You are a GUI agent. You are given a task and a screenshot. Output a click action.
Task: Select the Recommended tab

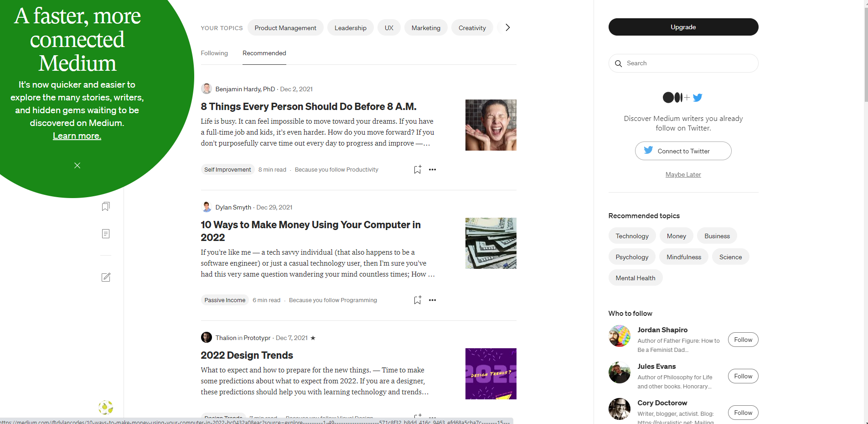click(x=264, y=53)
